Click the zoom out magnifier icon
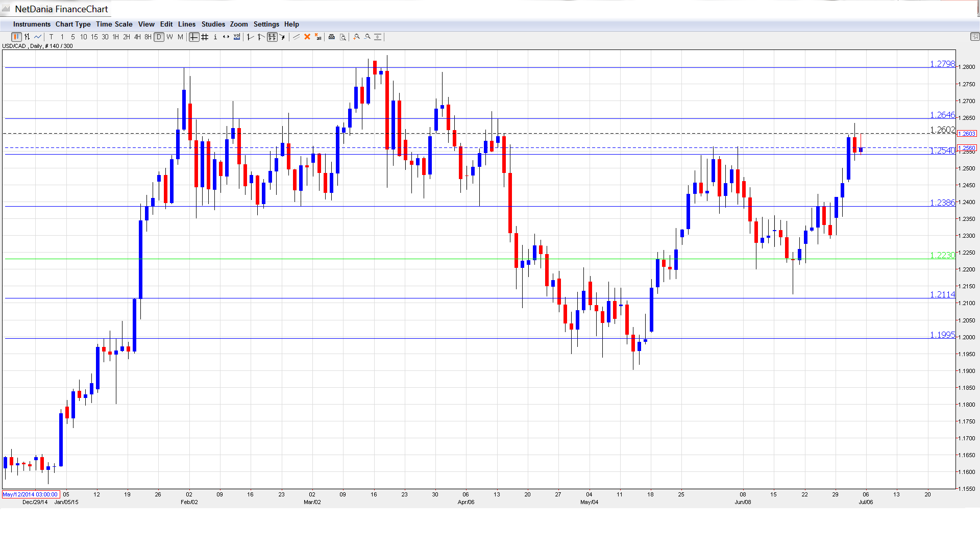Viewport: 980px width, 551px height. (x=367, y=37)
